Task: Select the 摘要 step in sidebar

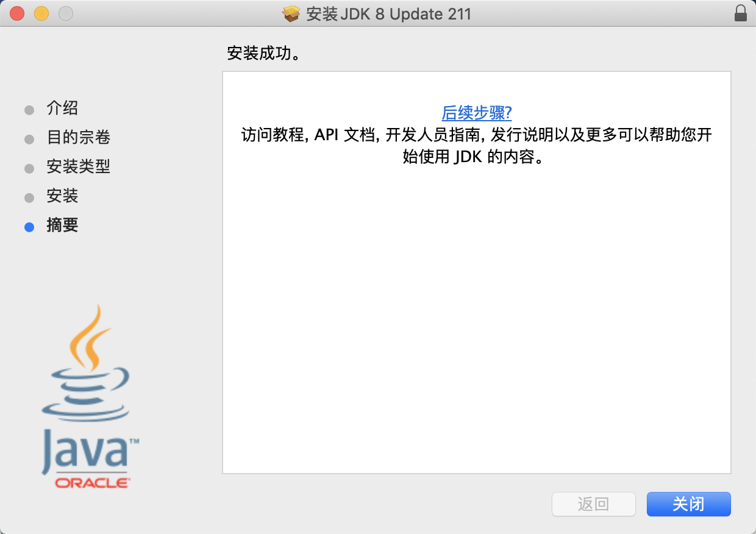Action: (62, 226)
